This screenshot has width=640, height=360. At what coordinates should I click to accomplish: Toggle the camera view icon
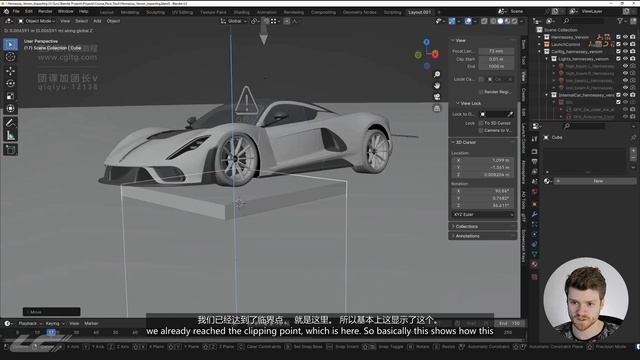[437, 97]
